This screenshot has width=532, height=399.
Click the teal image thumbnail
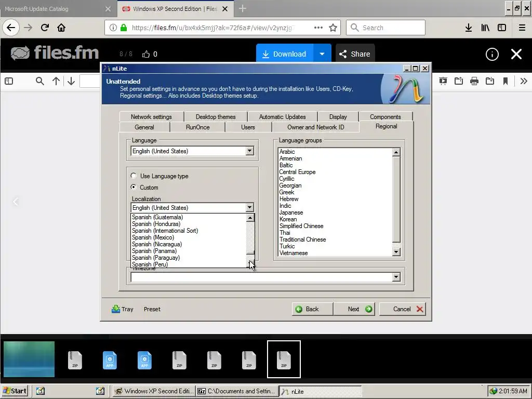coord(29,359)
